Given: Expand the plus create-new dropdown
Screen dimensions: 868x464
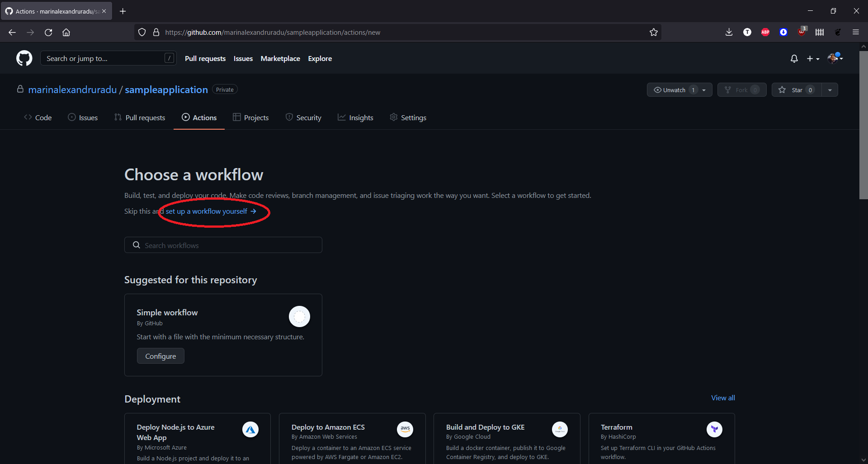Looking at the screenshot, I should pos(813,59).
